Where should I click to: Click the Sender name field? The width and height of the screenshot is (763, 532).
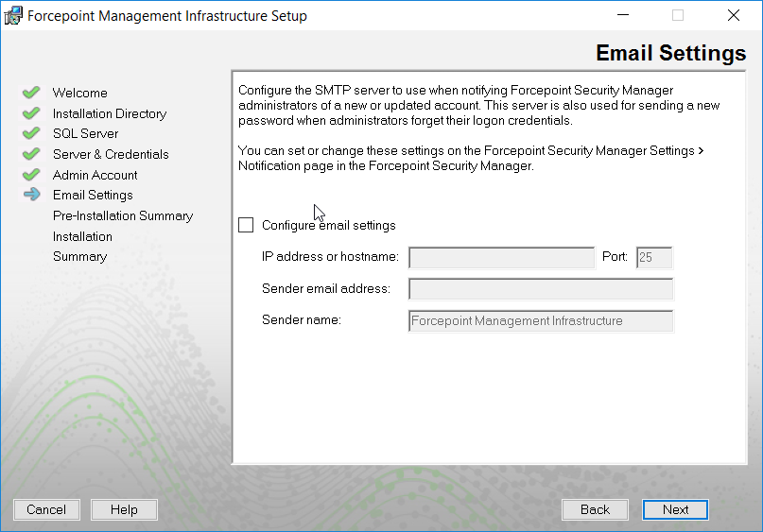pyautogui.click(x=541, y=321)
